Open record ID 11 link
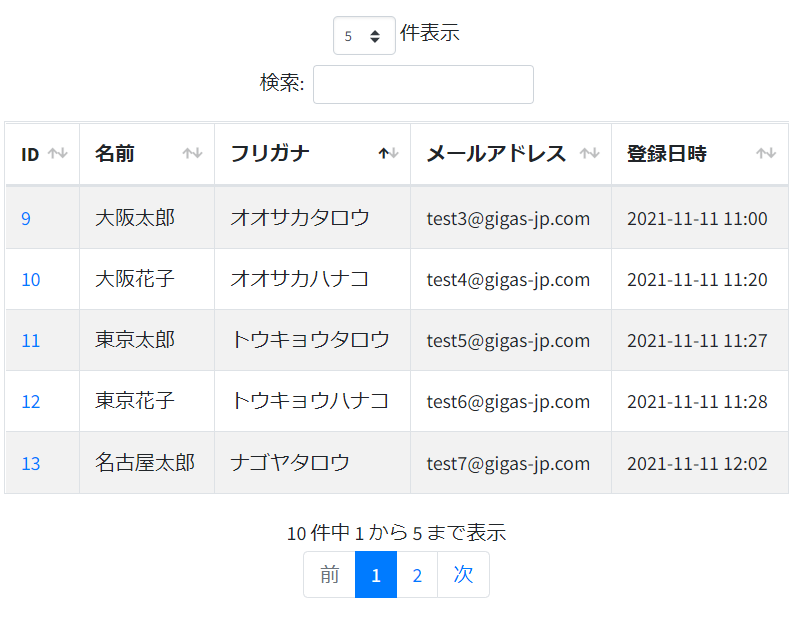 [x=30, y=341]
